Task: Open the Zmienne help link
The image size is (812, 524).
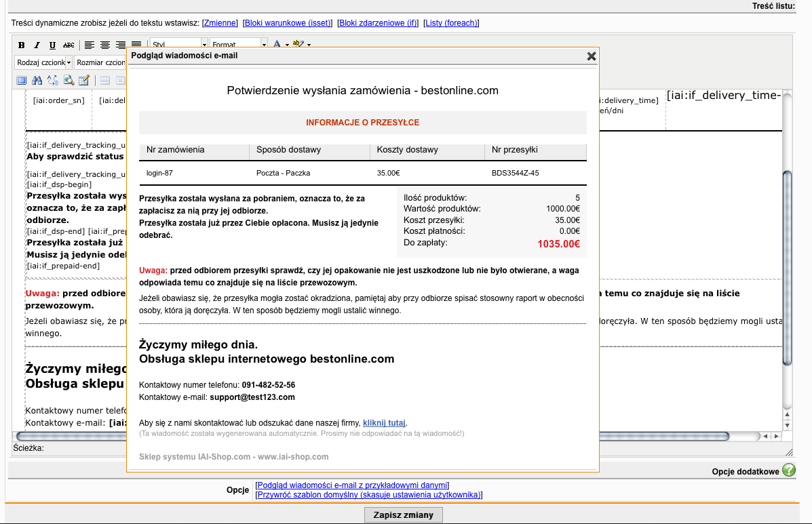Action: click(x=220, y=23)
